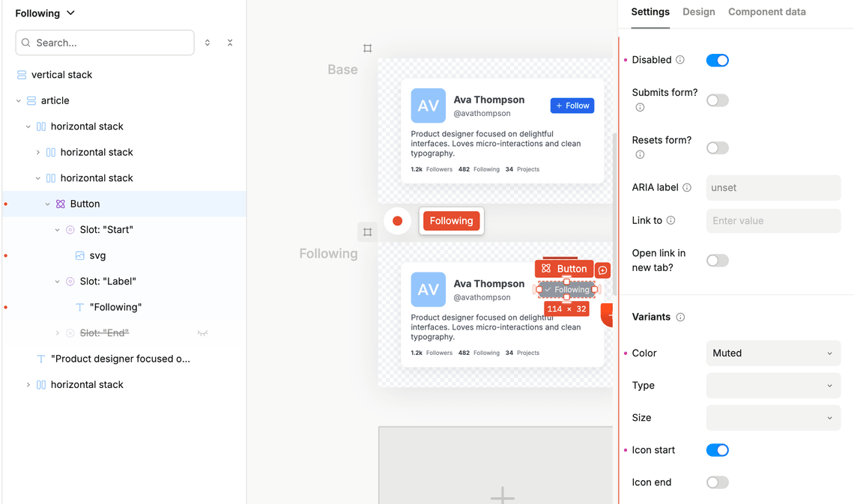Click the red record dot icon

pyautogui.click(x=397, y=221)
